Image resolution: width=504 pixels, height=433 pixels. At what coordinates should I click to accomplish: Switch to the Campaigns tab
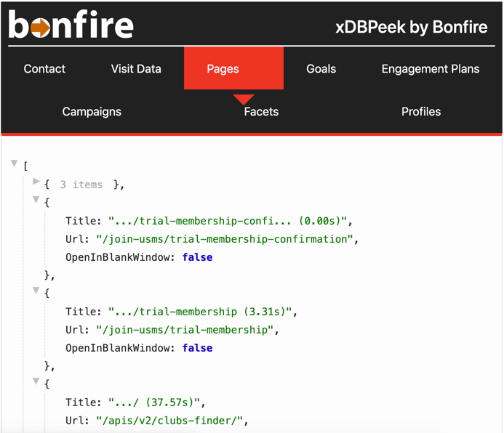pyautogui.click(x=92, y=112)
